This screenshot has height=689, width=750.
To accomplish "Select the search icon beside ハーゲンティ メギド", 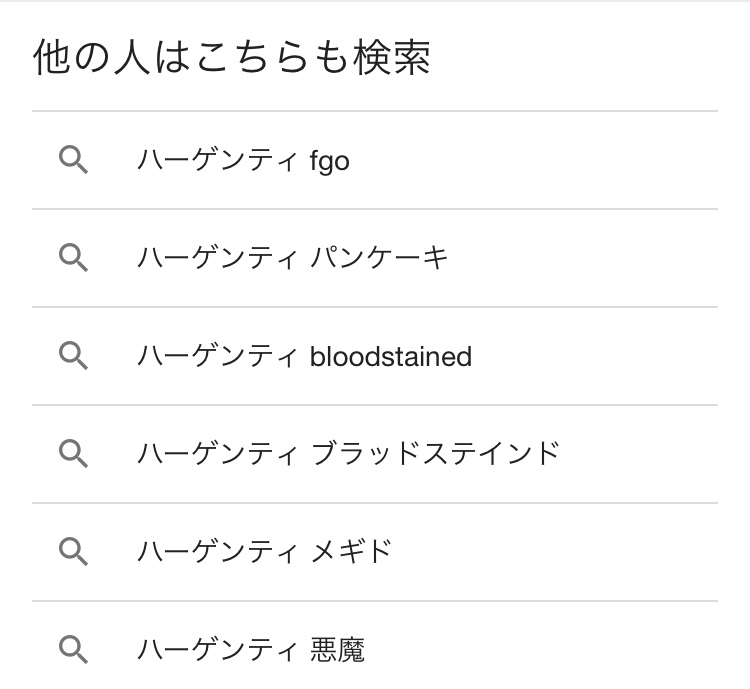I will [74, 551].
